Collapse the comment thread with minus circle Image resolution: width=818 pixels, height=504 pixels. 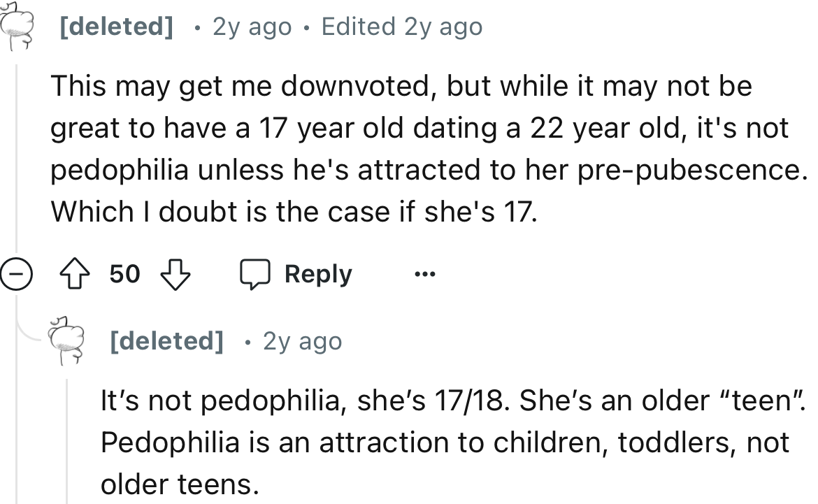(x=17, y=273)
